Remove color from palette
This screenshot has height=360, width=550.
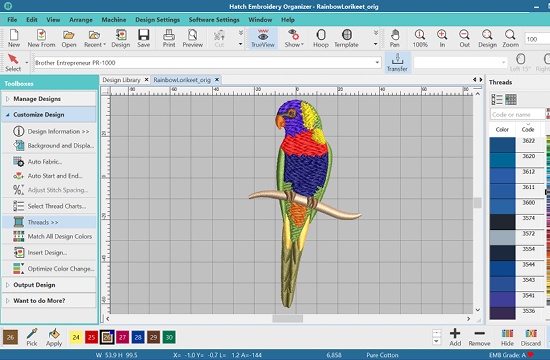coord(479,338)
